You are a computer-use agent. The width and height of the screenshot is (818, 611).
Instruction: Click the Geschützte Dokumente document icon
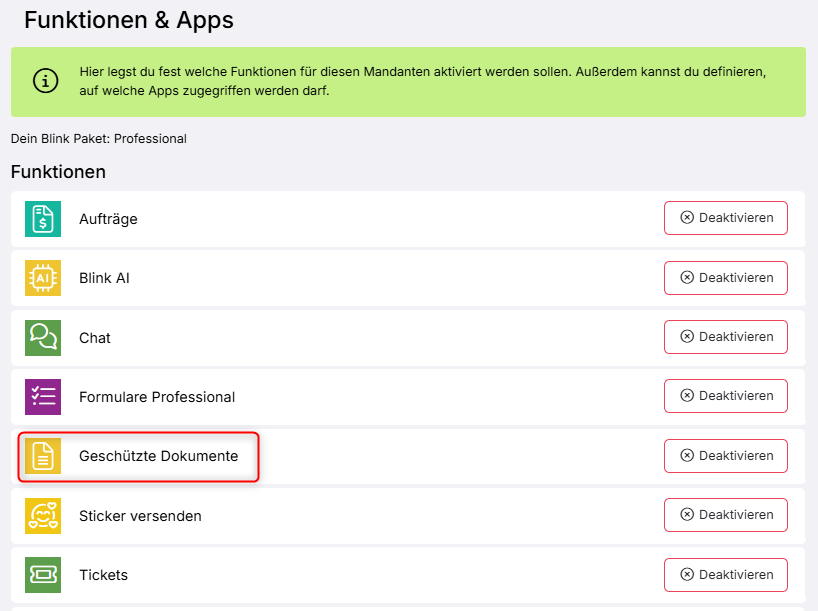point(43,456)
